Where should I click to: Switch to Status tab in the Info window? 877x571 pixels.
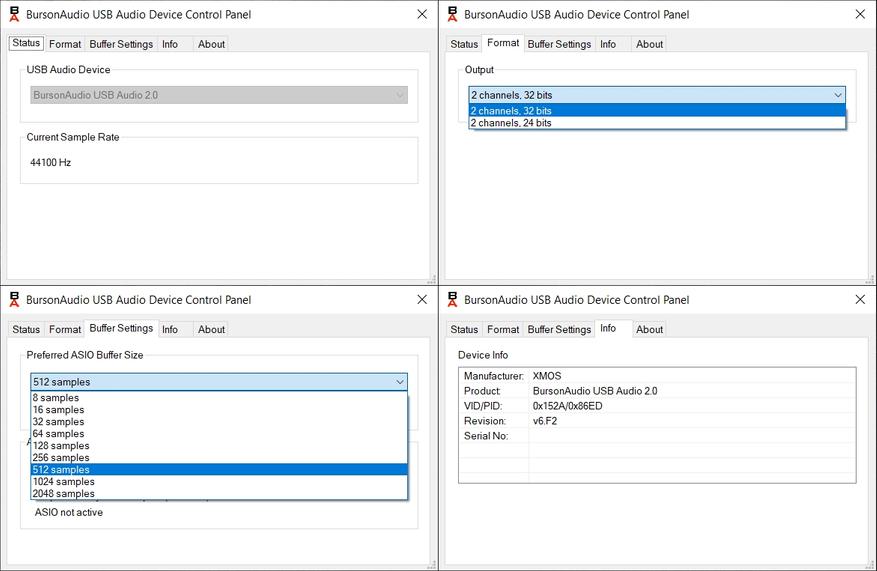click(464, 329)
